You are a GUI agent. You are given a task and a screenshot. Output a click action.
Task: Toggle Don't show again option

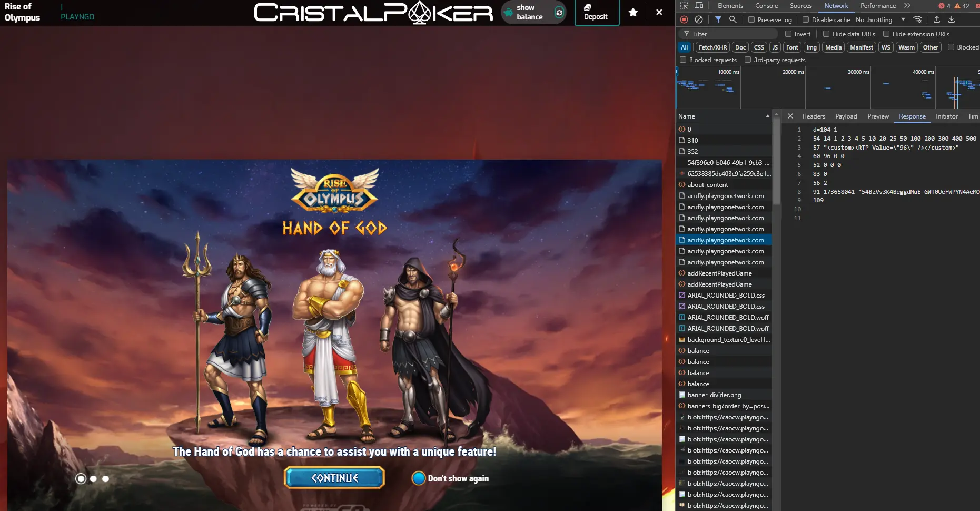[x=419, y=478]
